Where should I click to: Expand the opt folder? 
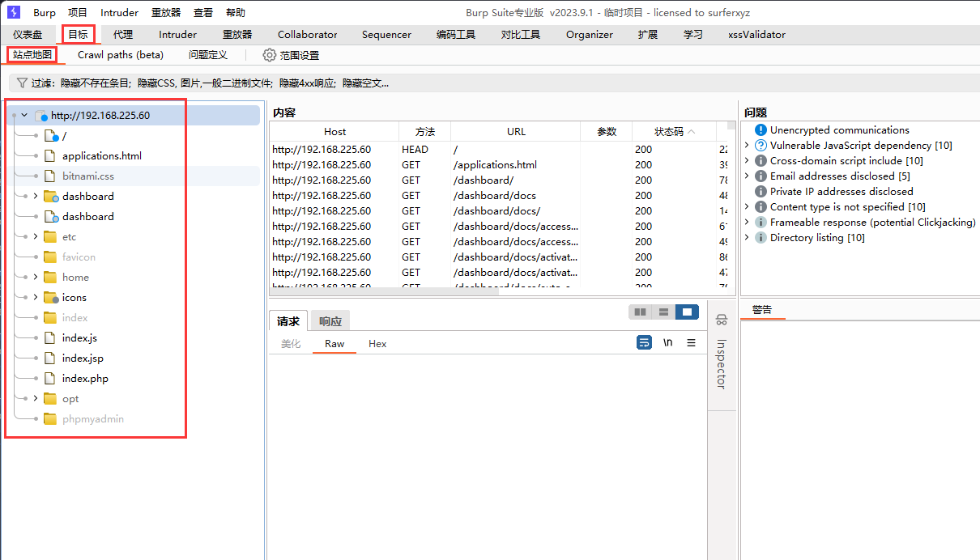pos(36,399)
